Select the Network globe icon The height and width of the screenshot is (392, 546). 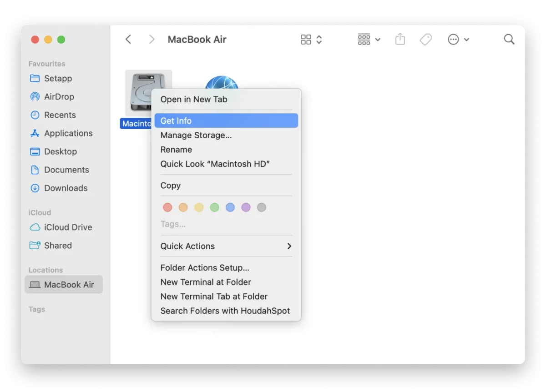(222, 82)
